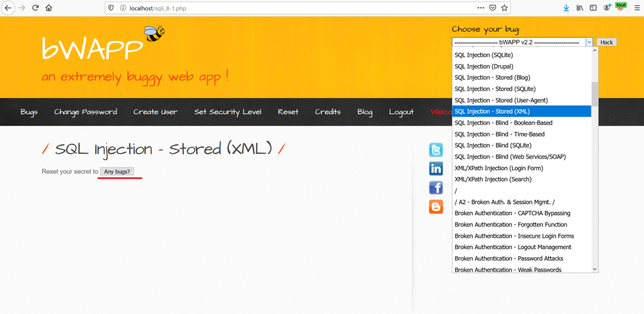Select SQL Injection - Stored (User-Agent)

[522, 100]
